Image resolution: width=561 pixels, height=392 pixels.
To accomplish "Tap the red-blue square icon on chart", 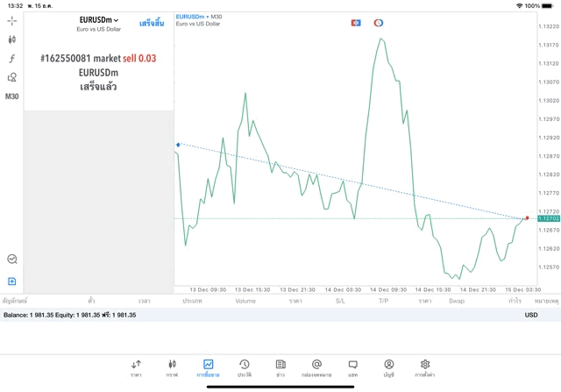I will point(356,23).
